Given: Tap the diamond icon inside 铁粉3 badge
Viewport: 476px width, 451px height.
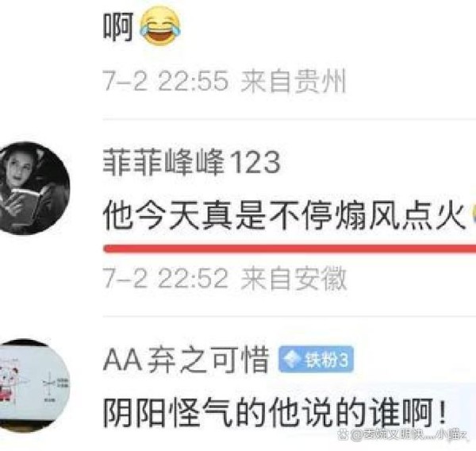Looking at the screenshot, I should pyautogui.click(x=291, y=360).
